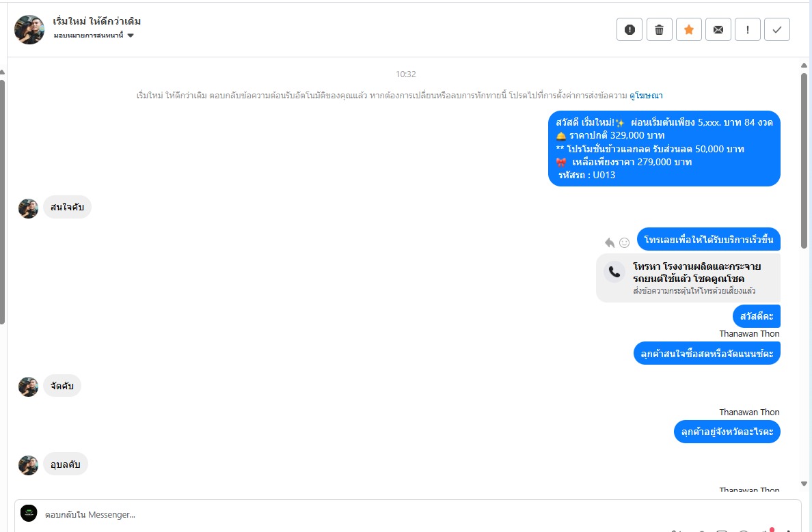The image size is (812, 532).
Task: Open customer profile picture in header
Action: tap(29, 29)
